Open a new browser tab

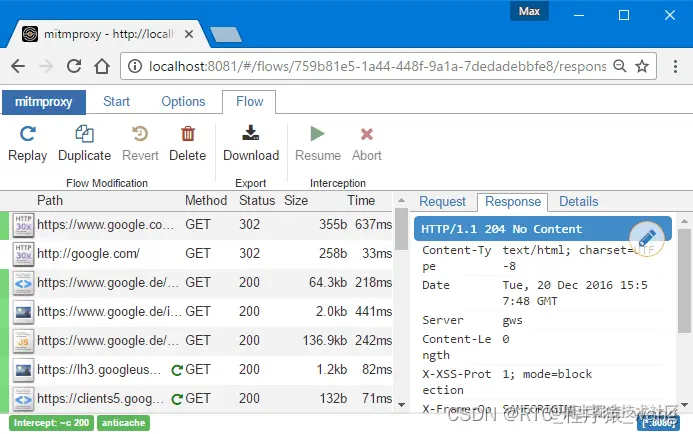[x=226, y=34]
